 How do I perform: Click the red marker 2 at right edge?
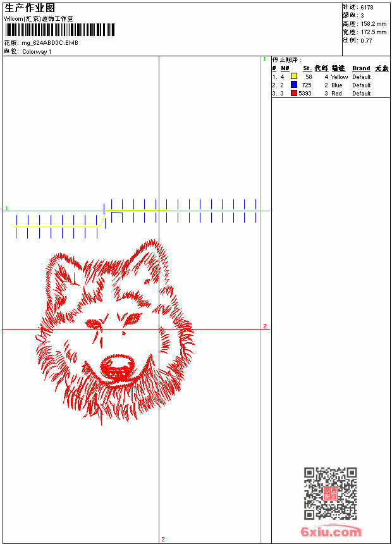click(265, 326)
